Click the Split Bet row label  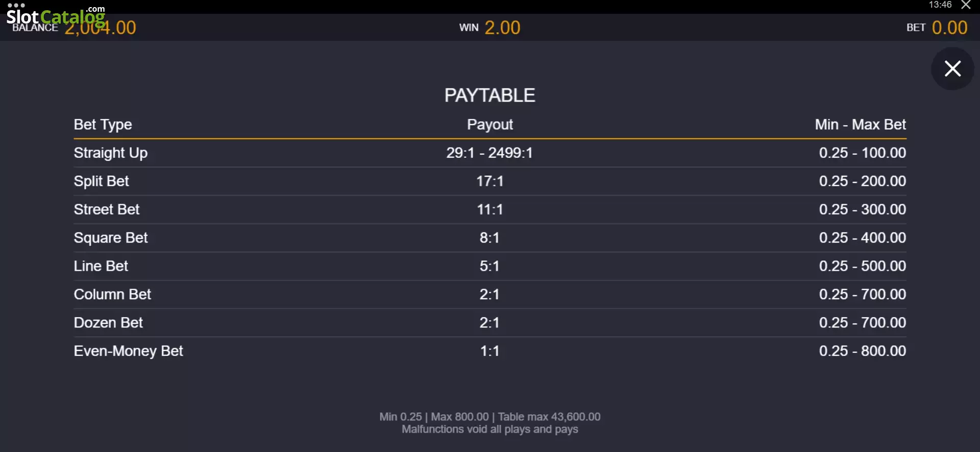click(x=101, y=181)
